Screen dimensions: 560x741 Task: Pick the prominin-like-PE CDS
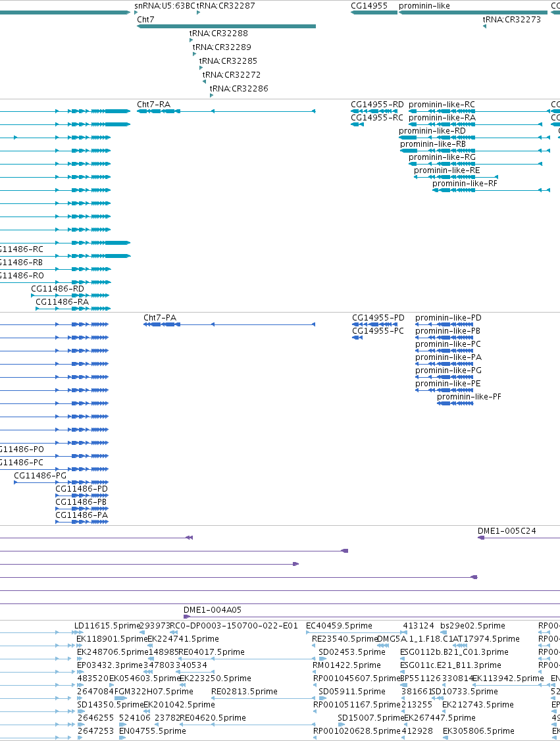coord(444,391)
